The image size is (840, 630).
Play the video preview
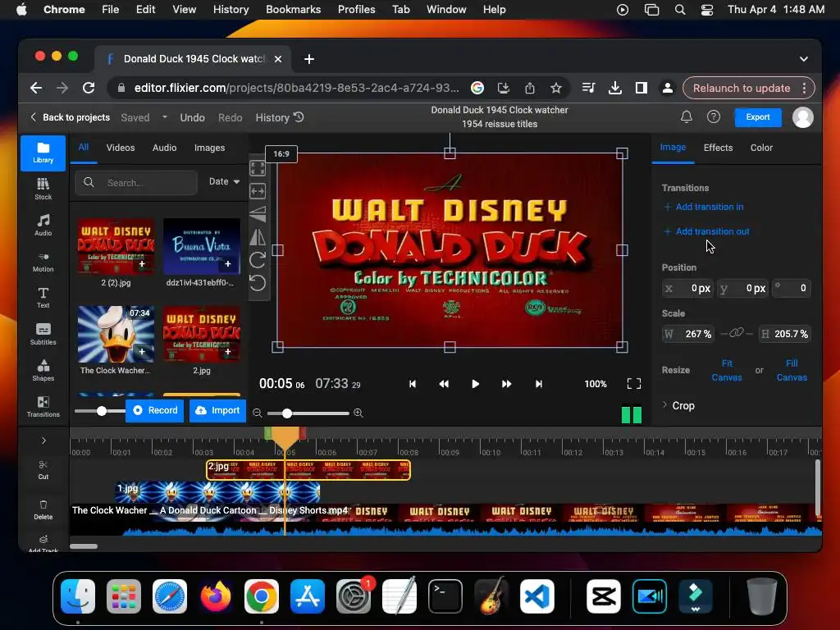pos(475,384)
